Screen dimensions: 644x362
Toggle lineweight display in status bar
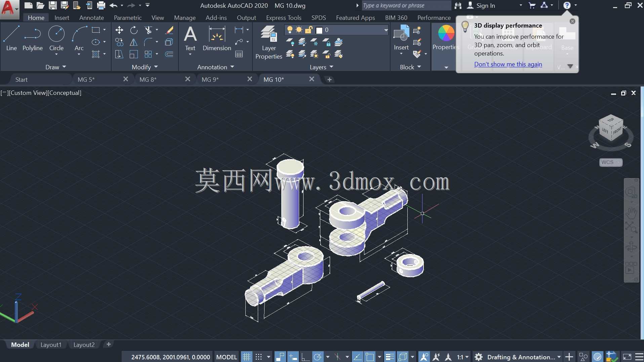[x=390, y=357]
